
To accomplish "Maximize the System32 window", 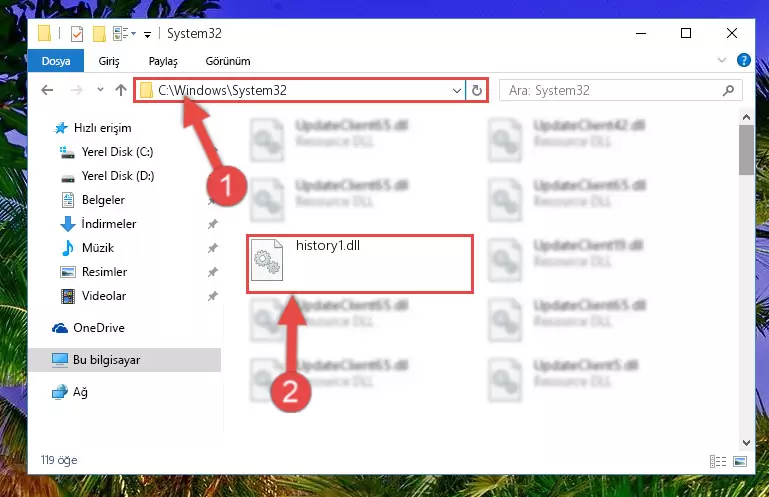I will pyautogui.click(x=686, y=33).
